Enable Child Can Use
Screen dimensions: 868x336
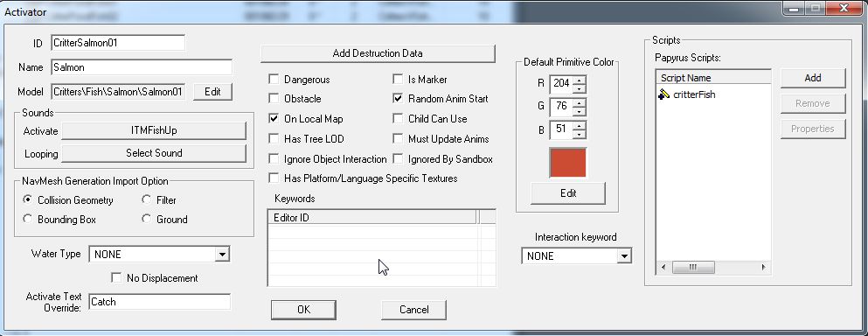click(398, 119)
